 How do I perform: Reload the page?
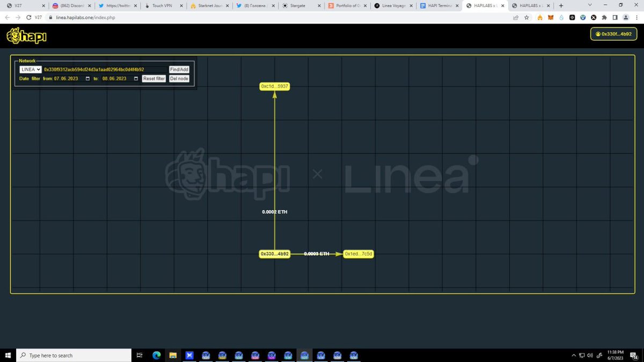28,17
